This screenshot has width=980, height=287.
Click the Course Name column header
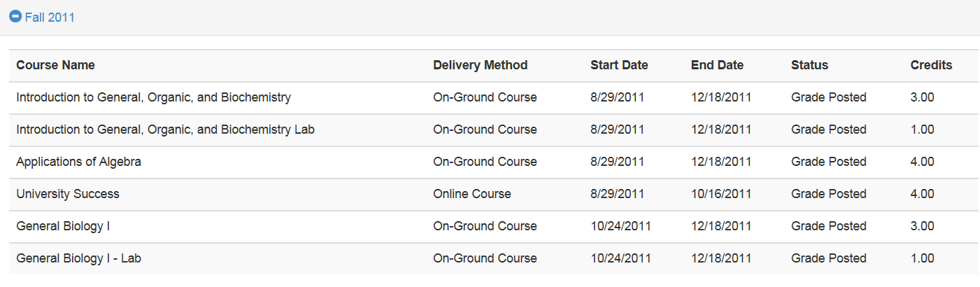click(x=56, y=65)
